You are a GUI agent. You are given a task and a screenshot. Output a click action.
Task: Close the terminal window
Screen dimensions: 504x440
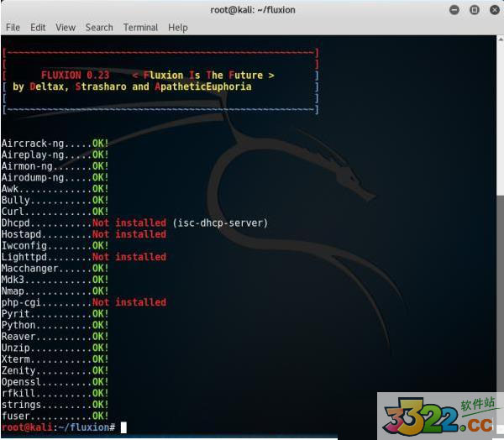coord(495,10)
